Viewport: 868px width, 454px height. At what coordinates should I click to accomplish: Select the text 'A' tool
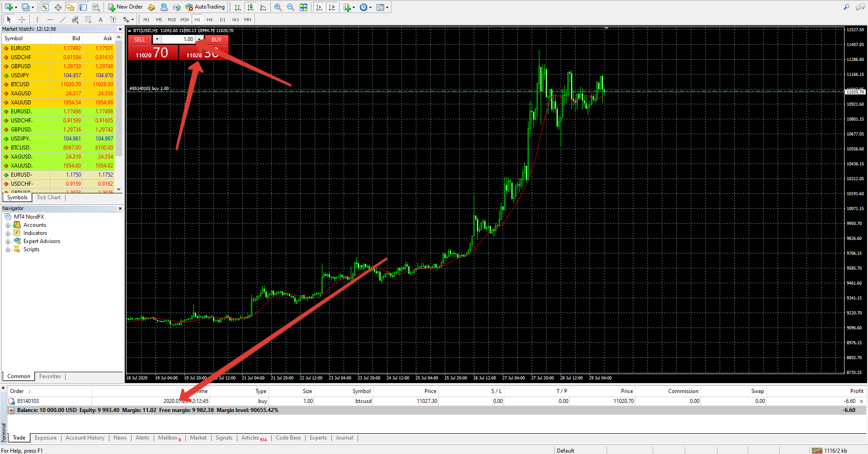click(100, 19)
